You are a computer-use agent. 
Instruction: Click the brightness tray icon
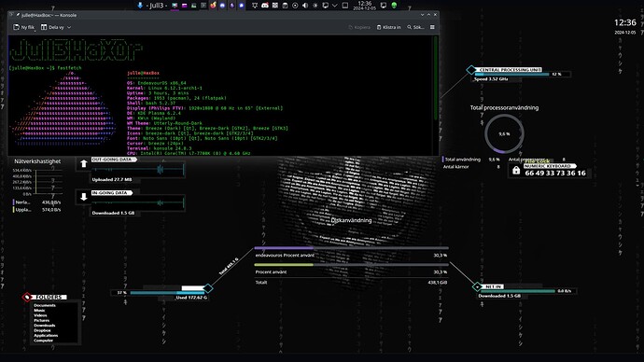pyautogui.click(x=315, y=6)
